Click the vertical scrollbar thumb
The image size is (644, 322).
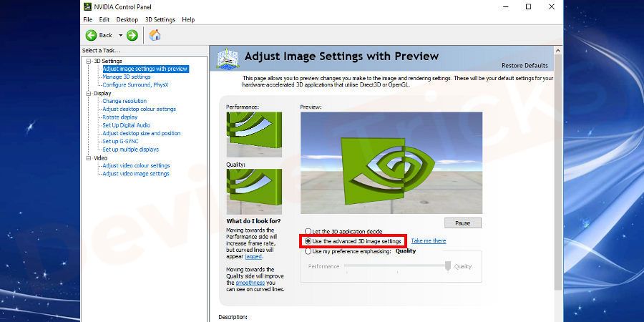click(557, 172)
